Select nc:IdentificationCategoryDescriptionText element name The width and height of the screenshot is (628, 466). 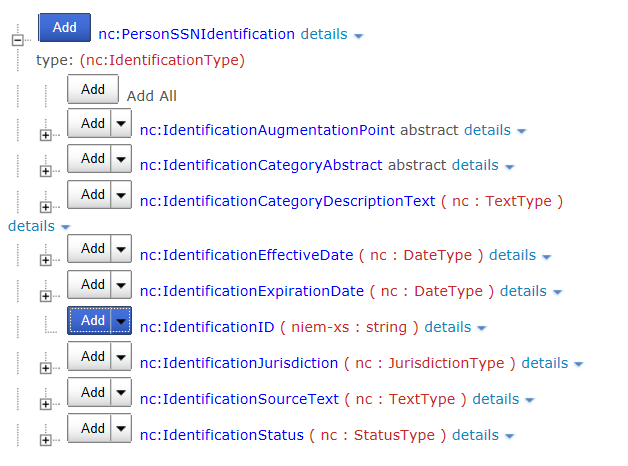pos(287,201)
